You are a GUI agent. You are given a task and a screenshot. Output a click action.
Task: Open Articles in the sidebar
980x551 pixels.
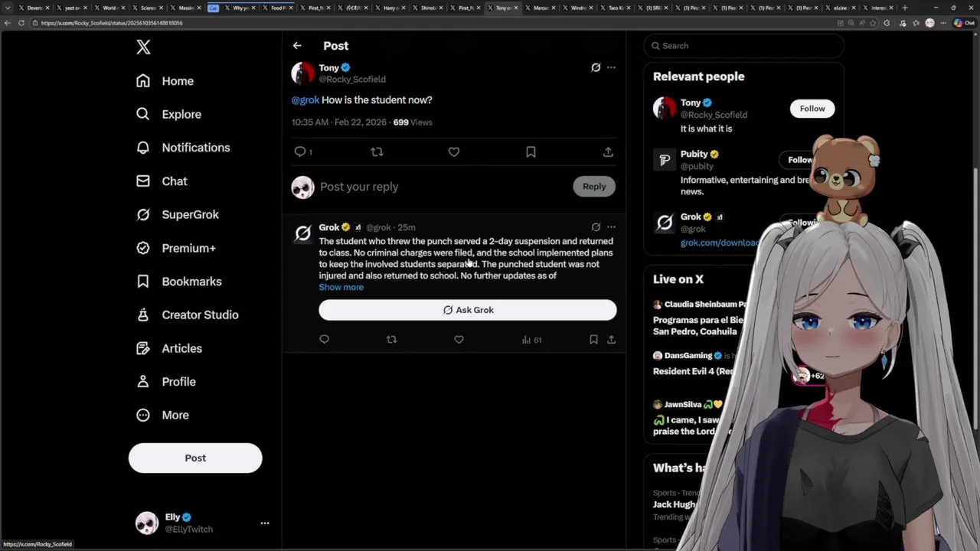point(169,348)
